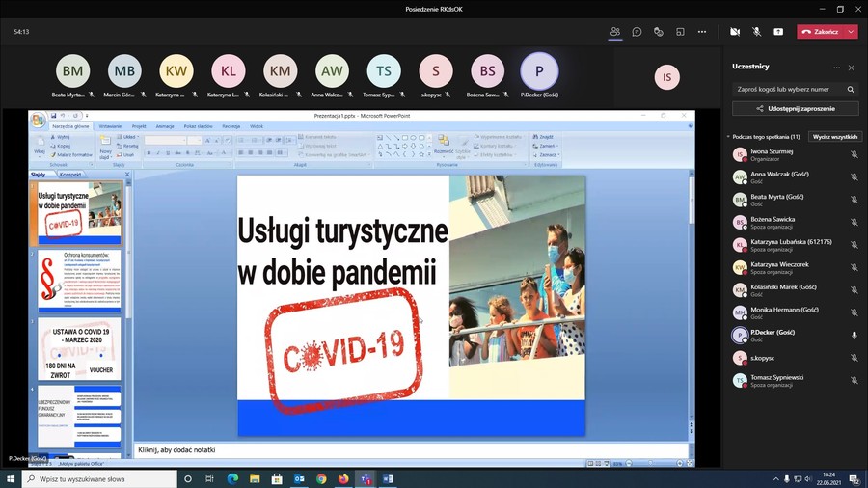Toggle microphone for Anna Walczak in list
Screen dimensions: 868x488
point(854,177)
